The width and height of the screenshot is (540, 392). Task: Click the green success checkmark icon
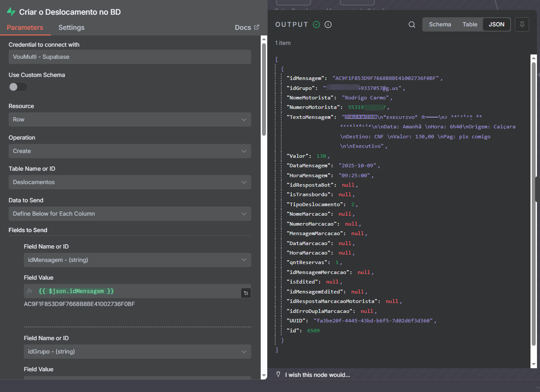(x=316, y=25)
